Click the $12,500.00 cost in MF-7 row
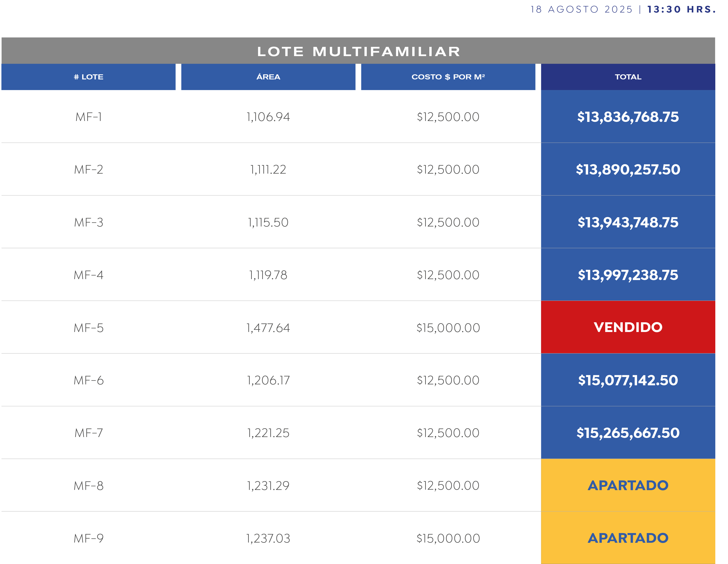The height and width of the screenshot is (564, 728). point(448,433)
